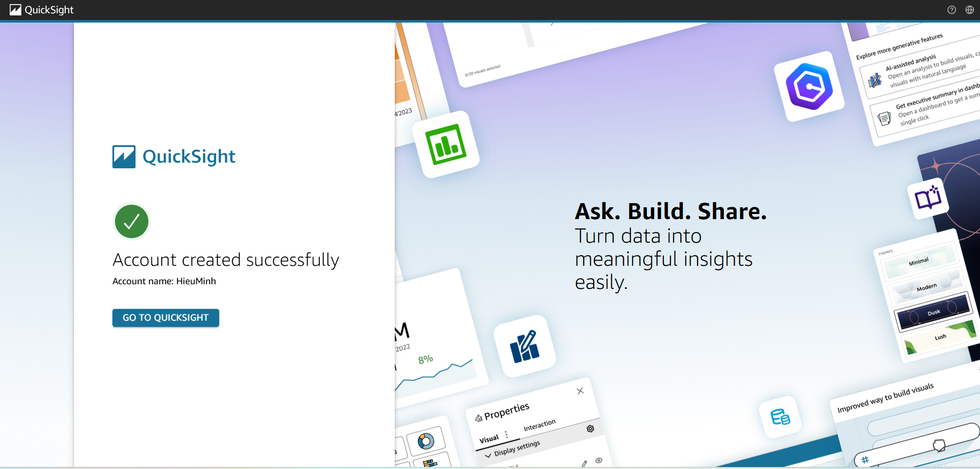Click the QuickSight logo above the success message
This screenshot has width=980, height=469.
click(174, 157)
